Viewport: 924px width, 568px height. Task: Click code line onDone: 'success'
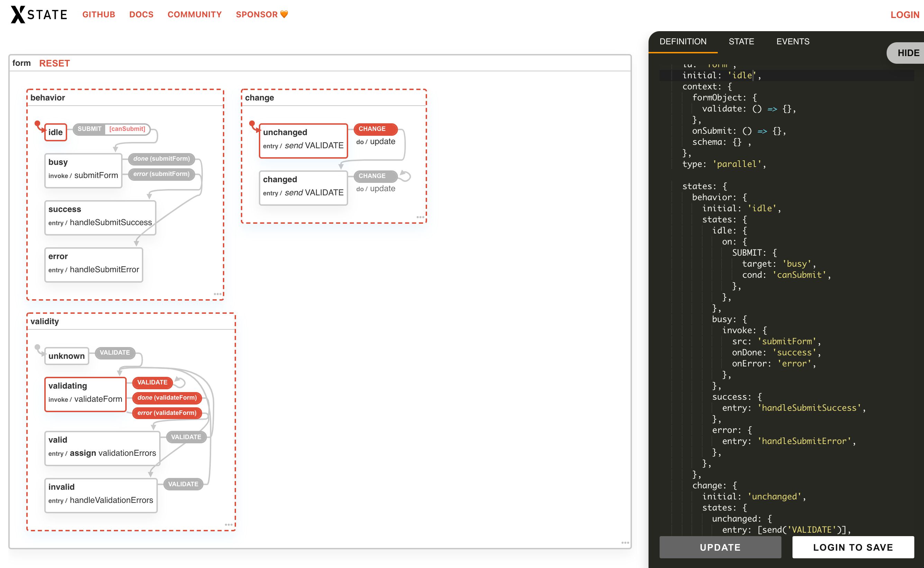click(776, 352)
